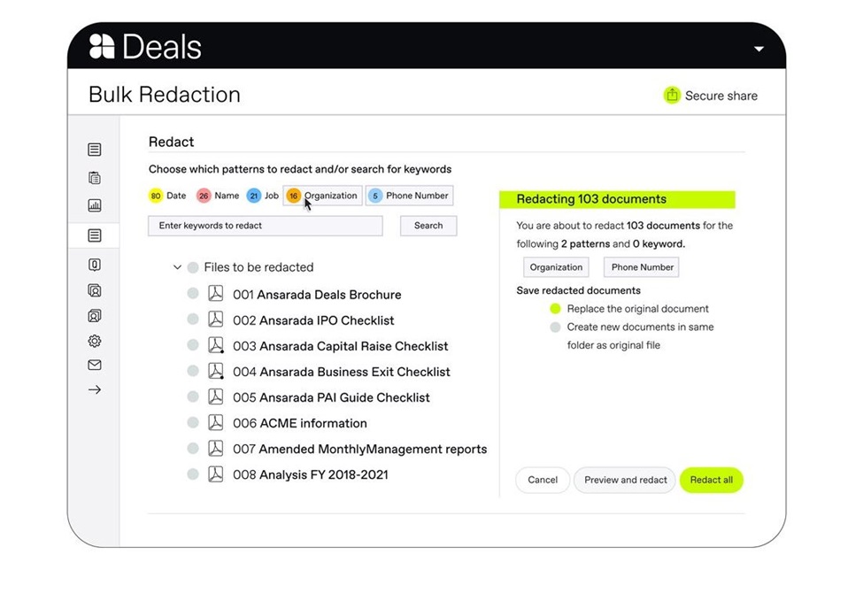Click the envelope mail icon in sidebar

[x=95, y=365]
